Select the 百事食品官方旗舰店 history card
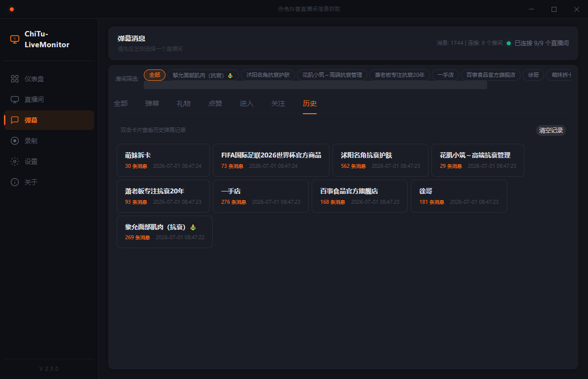588x379 pixels. pos(359,196)
